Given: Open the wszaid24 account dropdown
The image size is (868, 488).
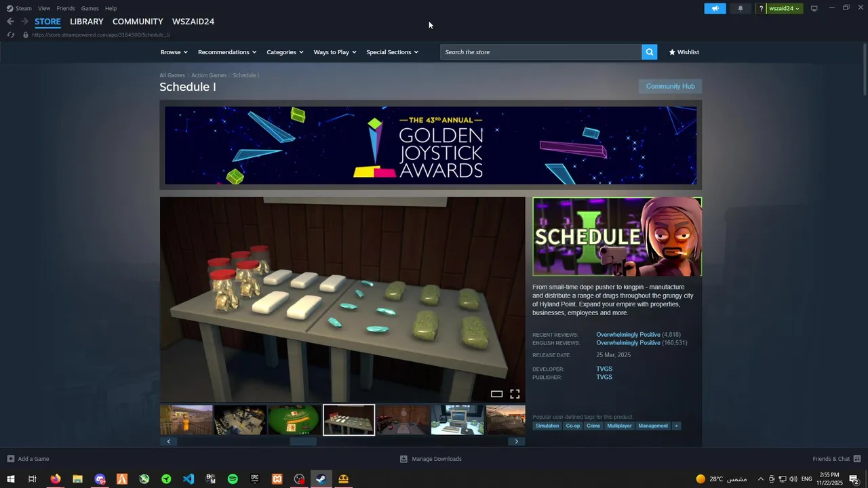Looking at the screenshot, I should click(784, 8).
